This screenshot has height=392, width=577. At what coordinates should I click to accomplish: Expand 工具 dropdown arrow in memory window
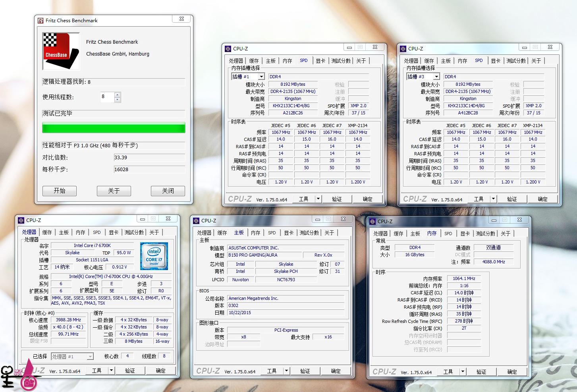point(463,372)
